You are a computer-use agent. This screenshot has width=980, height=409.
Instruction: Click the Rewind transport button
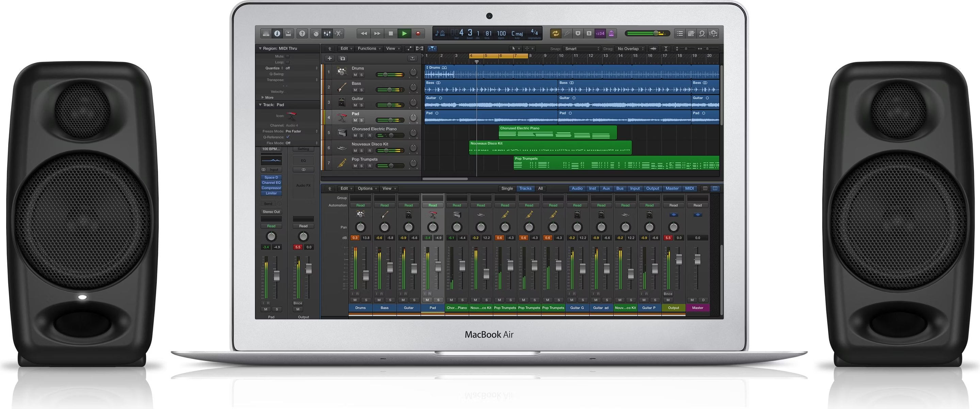[364, 33]
